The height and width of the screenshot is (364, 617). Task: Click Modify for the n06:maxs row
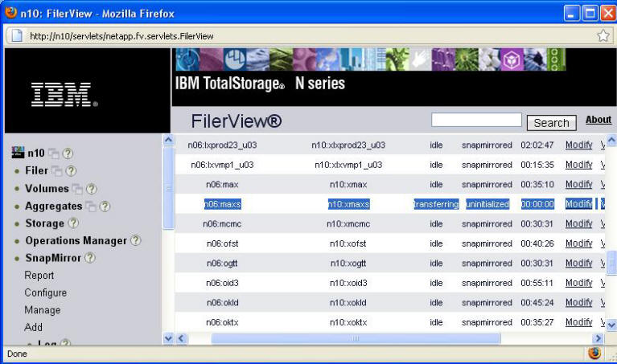tap(578, 204)
